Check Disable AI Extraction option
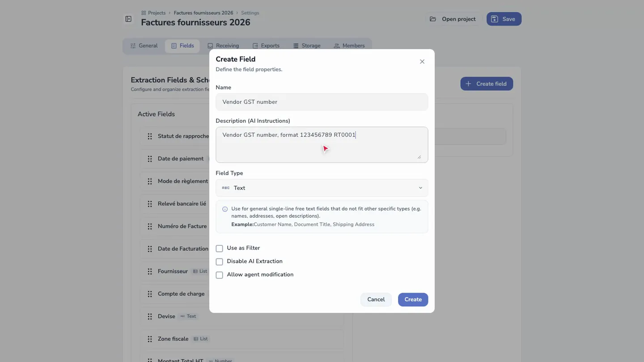The height and width of the screenshot is (362, 644). [x=219, y=262]
